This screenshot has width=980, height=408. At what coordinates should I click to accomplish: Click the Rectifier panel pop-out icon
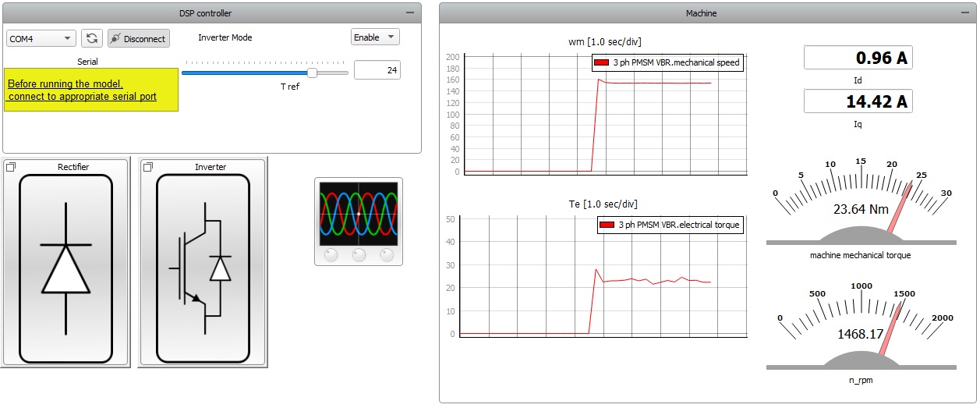tap(11, 167)
